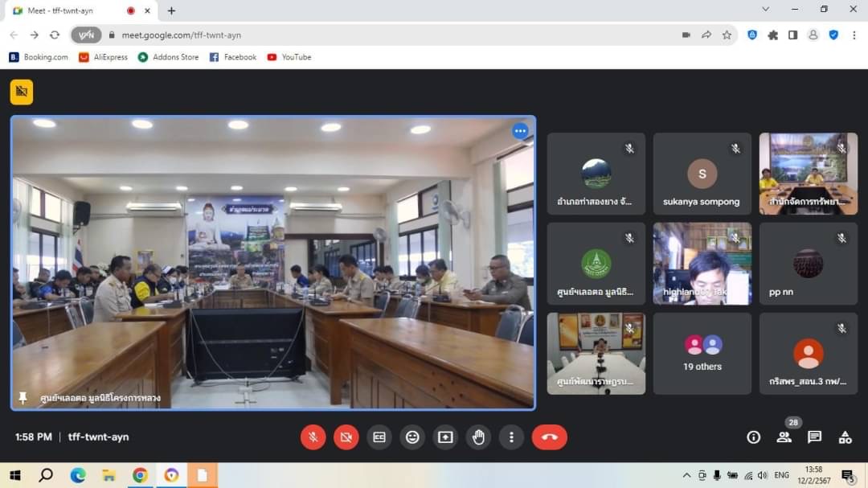Expand the tab search dropdown arrow

[766, 10]
